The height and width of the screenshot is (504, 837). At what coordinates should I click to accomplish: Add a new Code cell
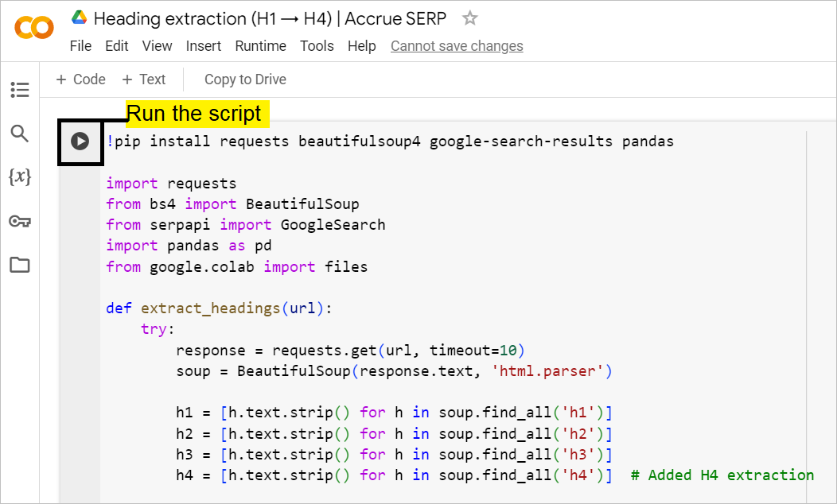(80, 79)
